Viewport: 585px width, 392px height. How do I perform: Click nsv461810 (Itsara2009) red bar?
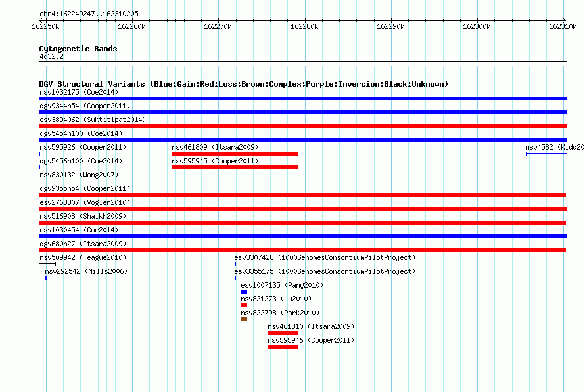(x=283, y=333)
